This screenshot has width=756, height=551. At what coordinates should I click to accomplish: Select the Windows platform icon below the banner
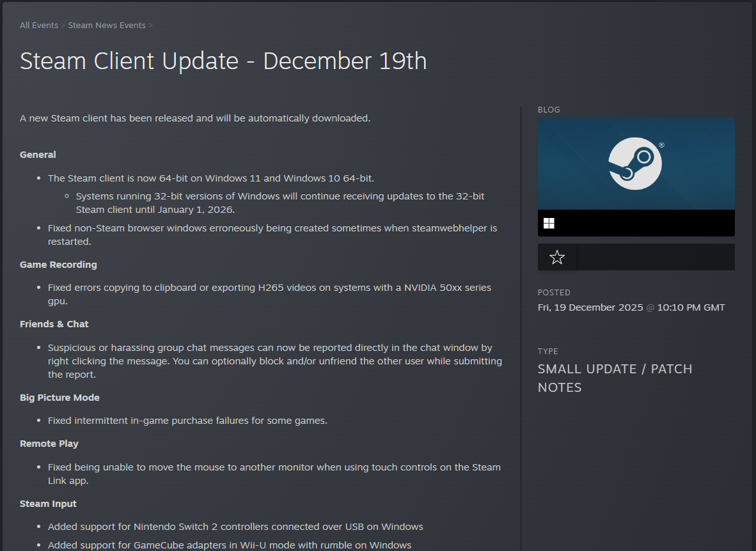[549, 222]
